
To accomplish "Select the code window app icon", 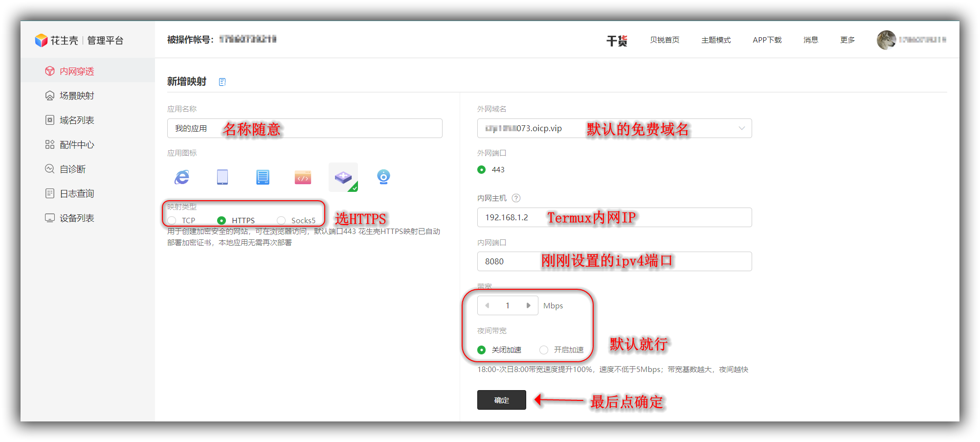I will [303, 177].
